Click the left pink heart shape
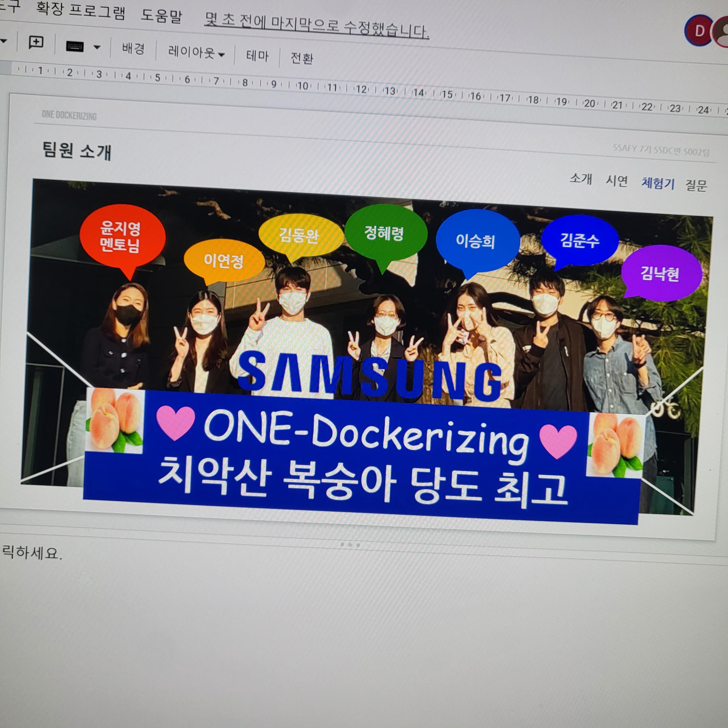Screen dimensions: 728x728 point(175,421)
